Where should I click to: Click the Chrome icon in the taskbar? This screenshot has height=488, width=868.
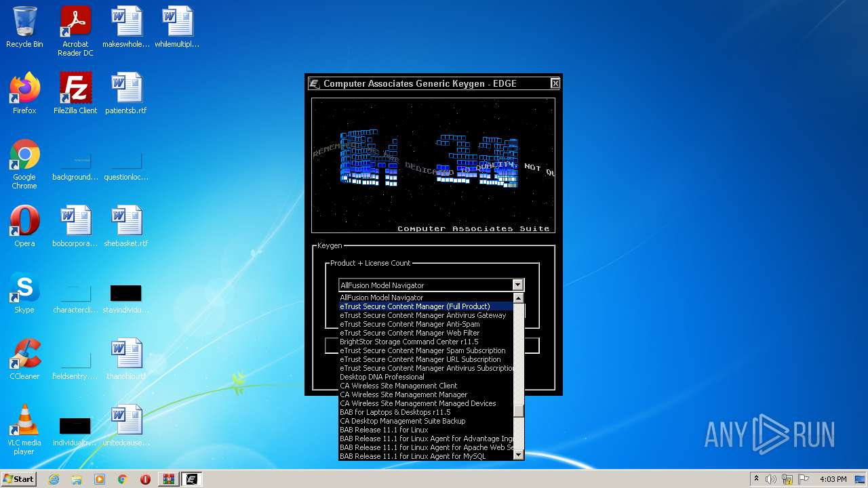pyautogui.click(x=123, y=479)
